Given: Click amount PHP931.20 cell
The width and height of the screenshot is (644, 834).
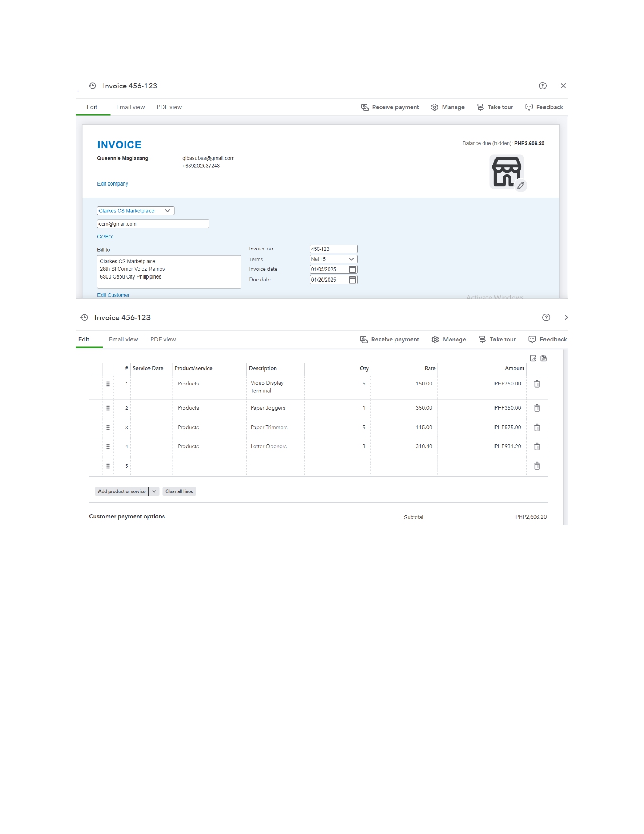Looking at the screenshot, I should point(482,447).
